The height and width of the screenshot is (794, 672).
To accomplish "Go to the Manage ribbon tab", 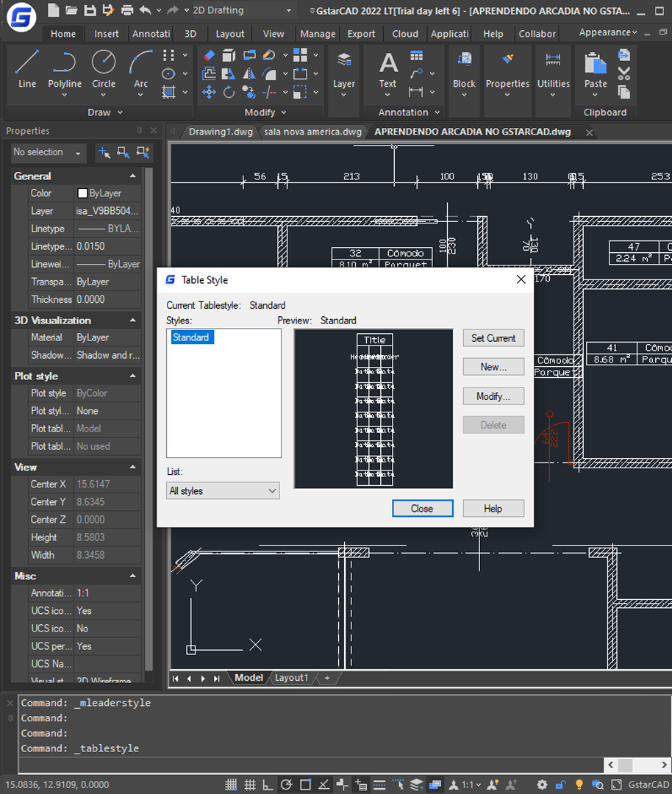I will 318,34.
